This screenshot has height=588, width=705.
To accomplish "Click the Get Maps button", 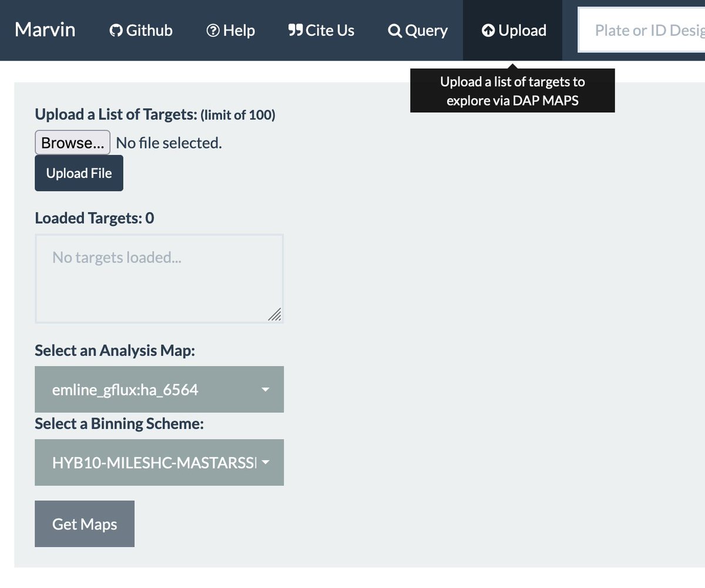I will [85, 524].
